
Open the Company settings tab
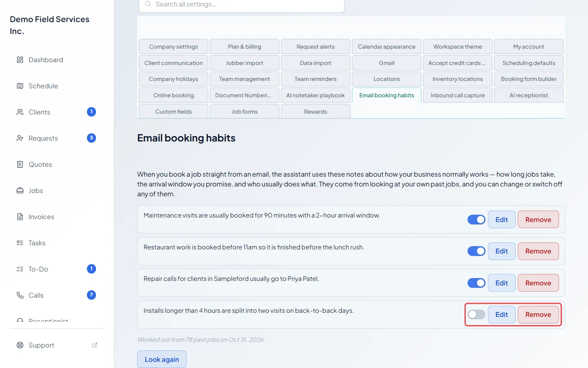click(x=174, y=47)
